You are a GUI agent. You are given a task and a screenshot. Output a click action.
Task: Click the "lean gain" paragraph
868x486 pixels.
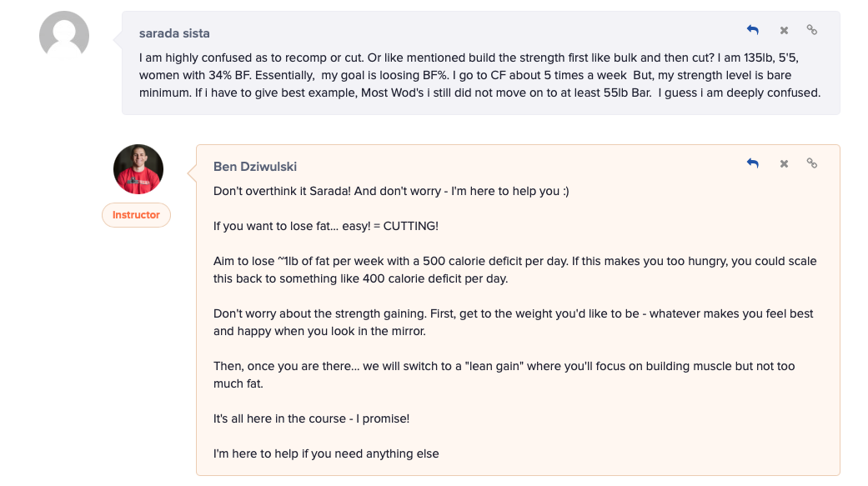[504, 375]
